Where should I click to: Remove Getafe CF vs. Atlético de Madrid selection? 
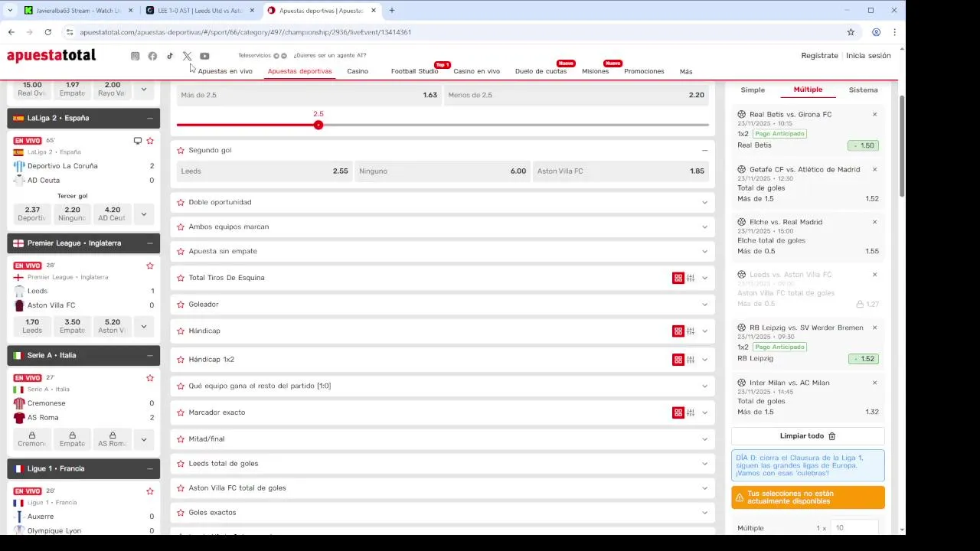tap(874, 169)
